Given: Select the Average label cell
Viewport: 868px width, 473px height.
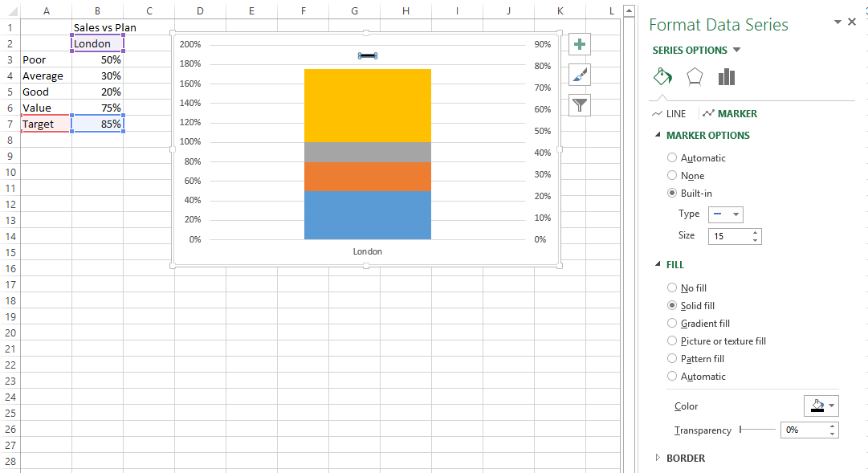Looking at the screenshot, I should (x=47, y=75).
